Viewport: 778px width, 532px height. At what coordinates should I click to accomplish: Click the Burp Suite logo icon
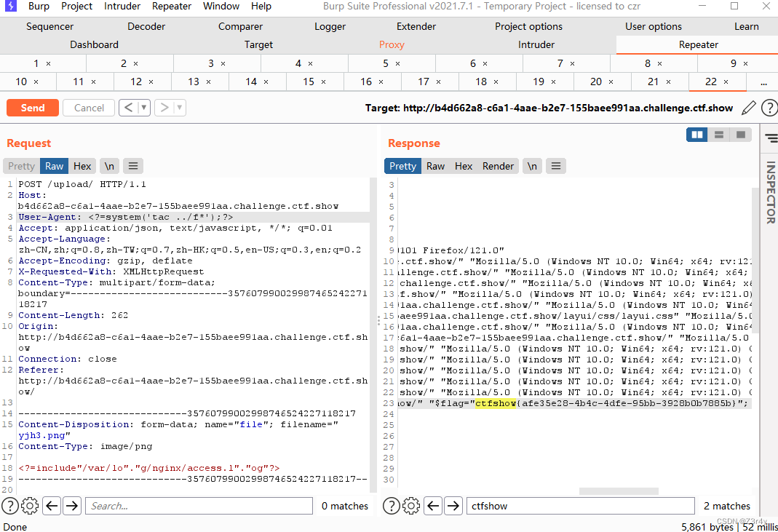(10, 6)
